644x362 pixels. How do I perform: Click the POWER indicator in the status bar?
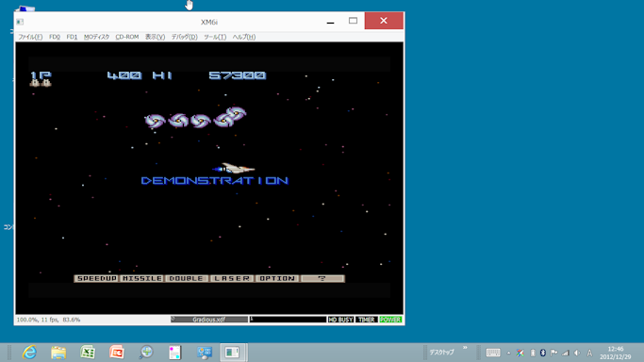tap(390, 320)
